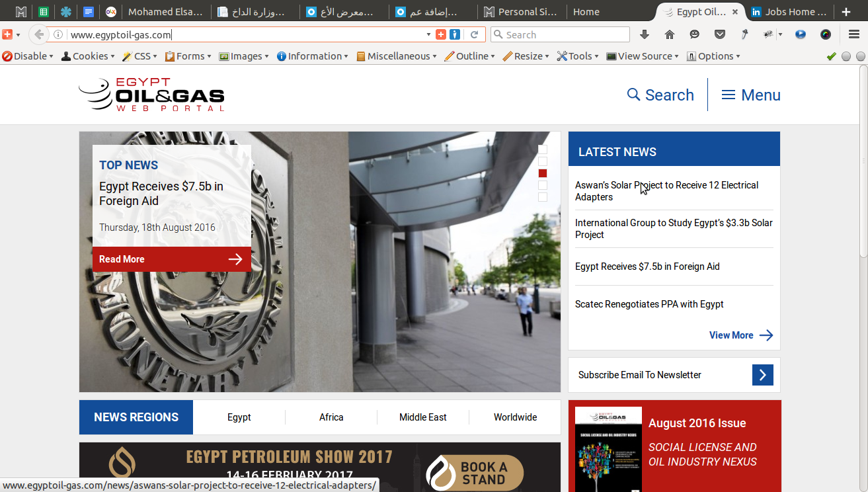The image size is (868, 492).
Task: Select the fourth slider indicator square
Action: (x=543, y=185)
